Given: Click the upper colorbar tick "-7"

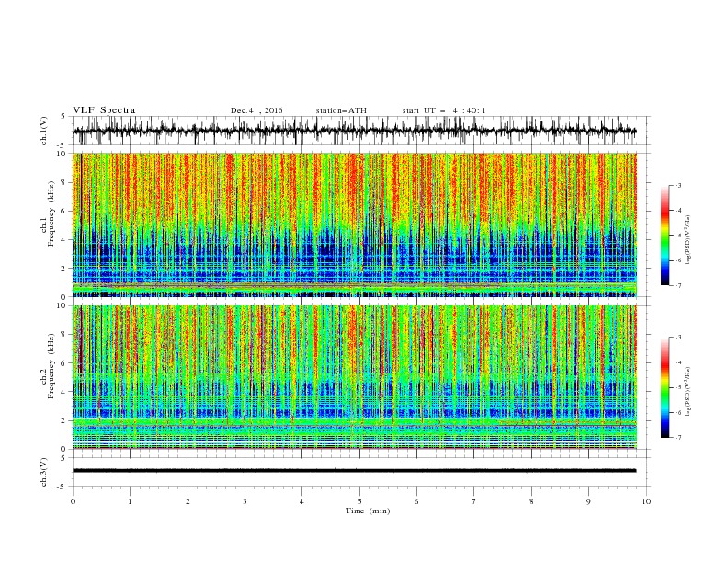Looking at the screenshot, I should [x=677, y=285].
